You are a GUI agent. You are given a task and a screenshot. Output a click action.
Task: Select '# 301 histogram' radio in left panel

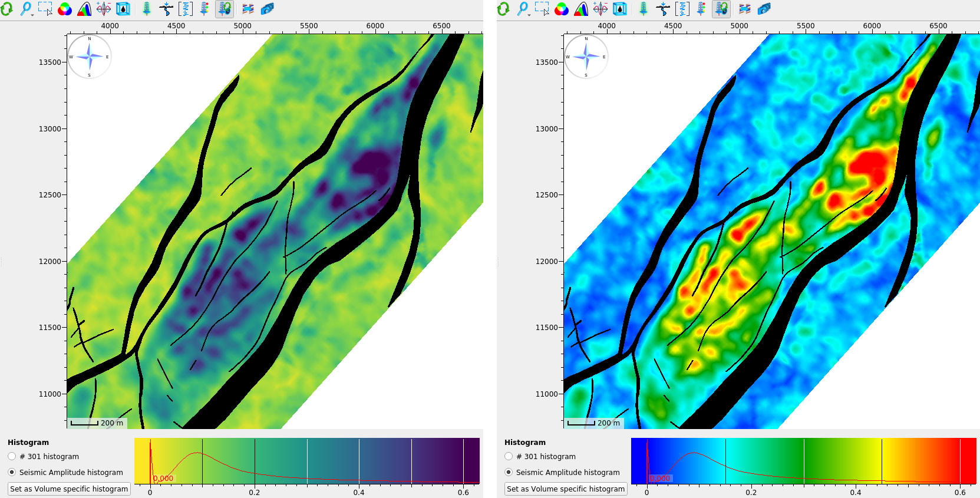pos(12,456)
